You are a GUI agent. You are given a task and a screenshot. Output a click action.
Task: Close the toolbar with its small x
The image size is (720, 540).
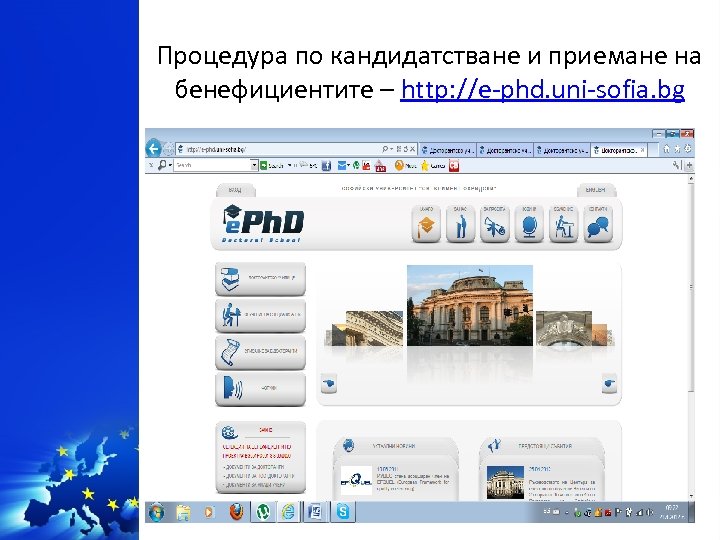click(x=151, y=165)
